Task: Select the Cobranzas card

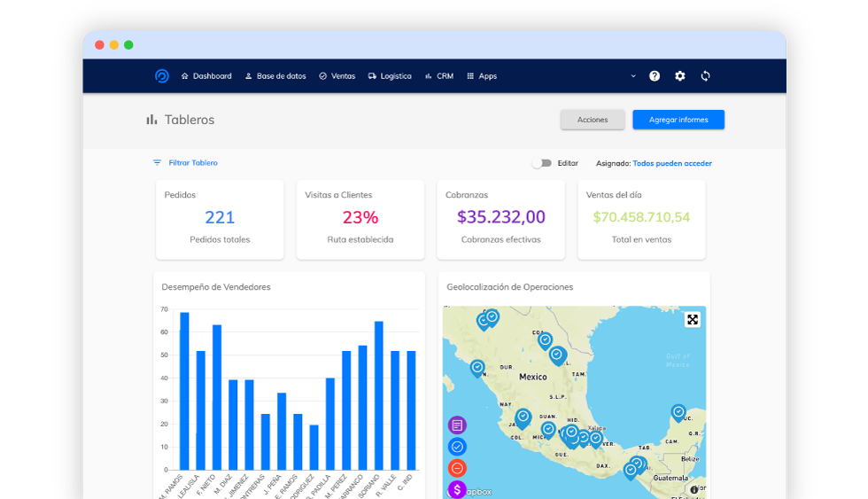Action: click(x=501, y=219)
